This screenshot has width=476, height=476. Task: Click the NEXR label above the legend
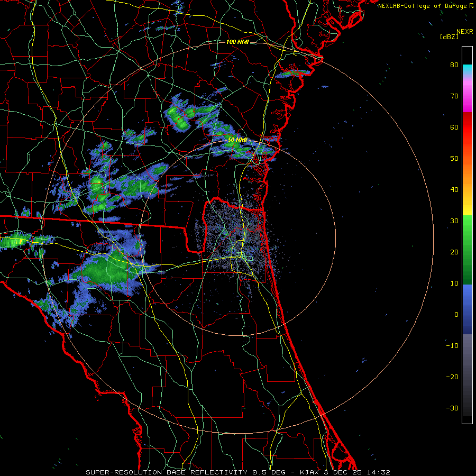pos(464,32)
